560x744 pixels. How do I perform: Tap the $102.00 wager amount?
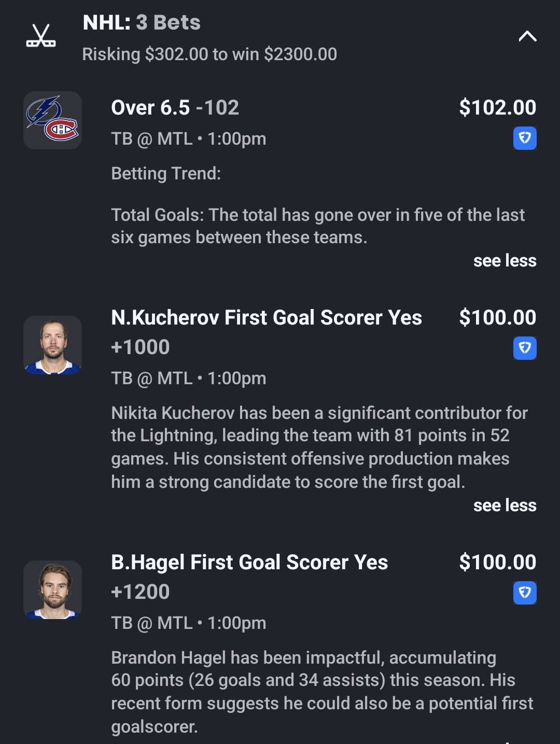click(x=497, y=108)
